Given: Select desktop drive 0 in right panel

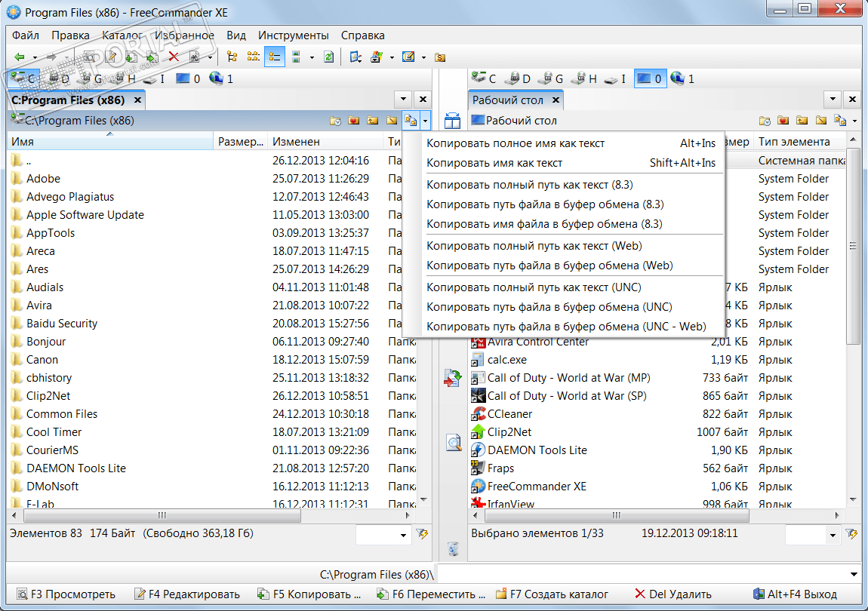Looking at the screenshot, I should coord(649,78).
